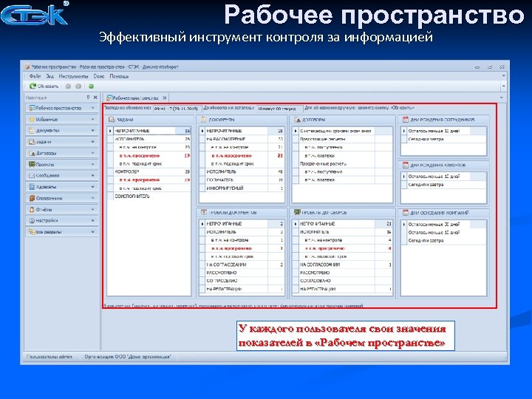Open the Окно menu

click(x=99, y=76)
